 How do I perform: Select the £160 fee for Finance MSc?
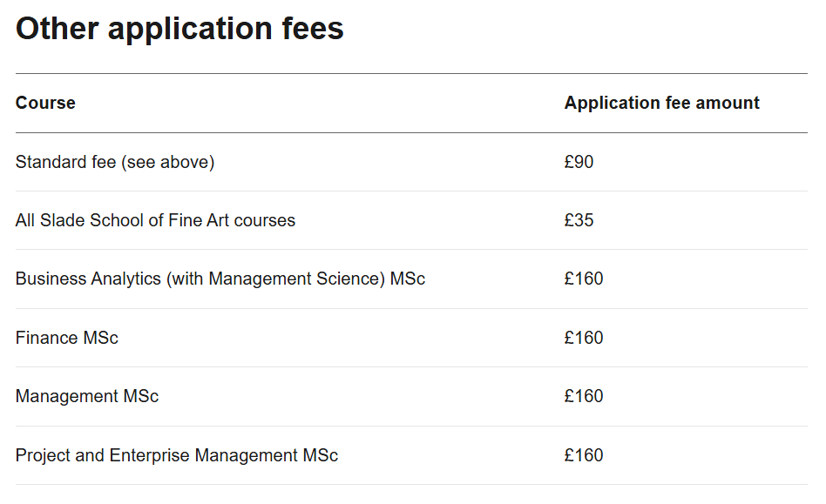pyautogui.click(x=584, y=338)
